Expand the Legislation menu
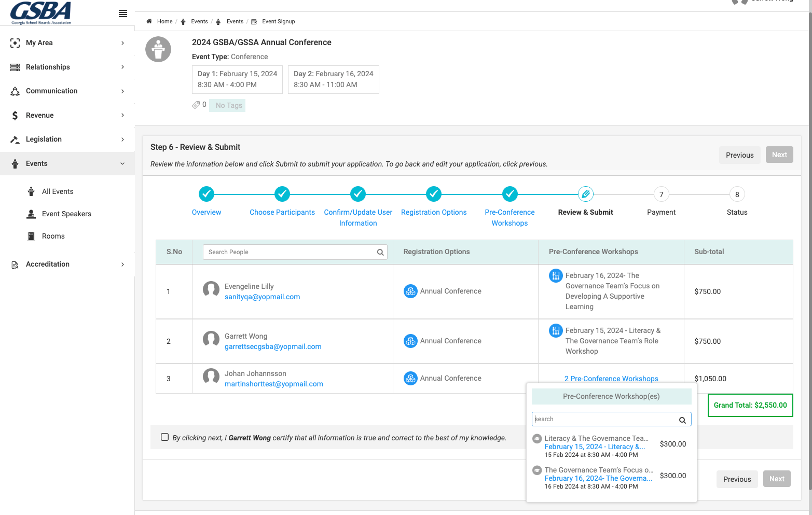 67,140
